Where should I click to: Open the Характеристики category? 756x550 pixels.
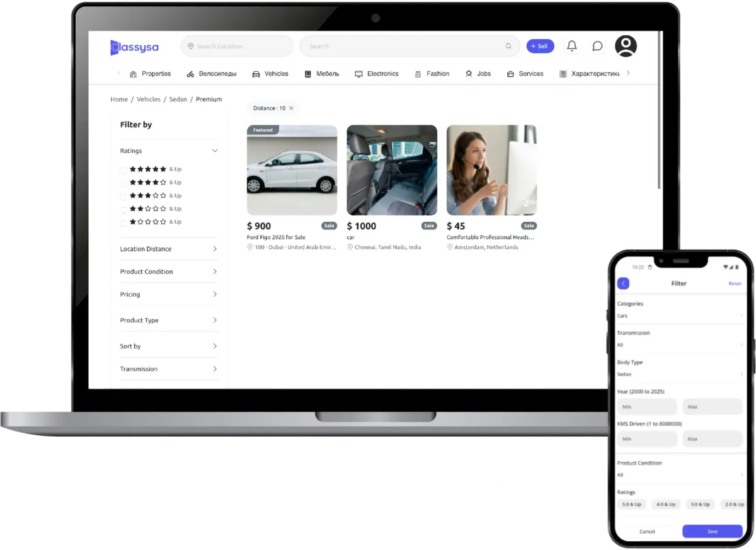[x=589, y=74]
